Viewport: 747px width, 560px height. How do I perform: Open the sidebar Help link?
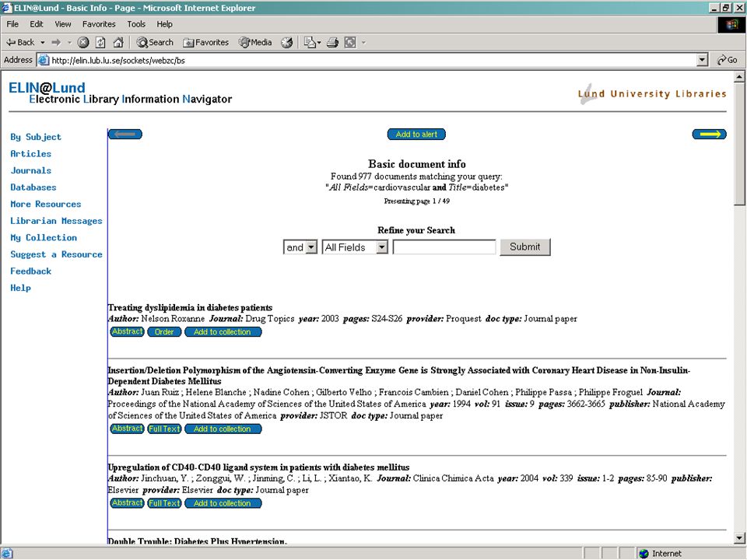[x=20, y=288]
